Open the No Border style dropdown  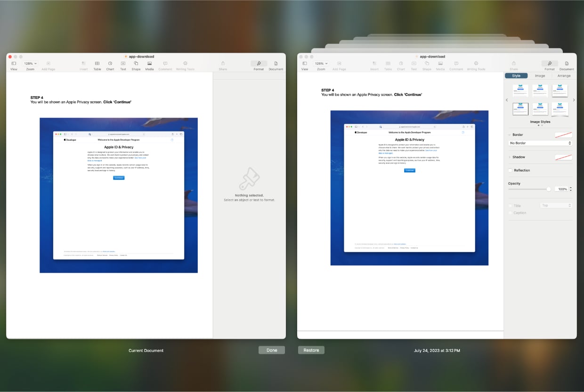click(x=540, y=143)
